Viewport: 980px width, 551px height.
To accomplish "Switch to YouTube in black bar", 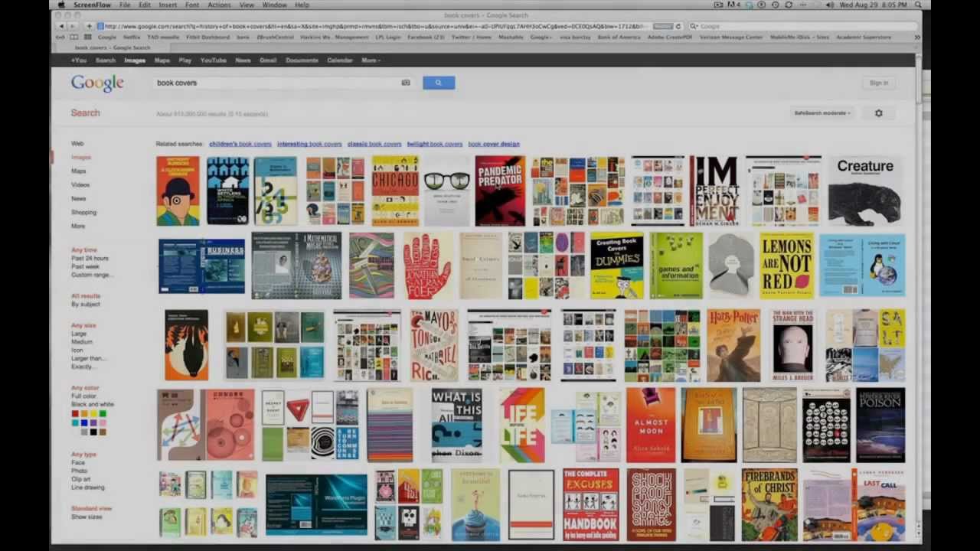I will pyautogui.click(x=213, y=60).
